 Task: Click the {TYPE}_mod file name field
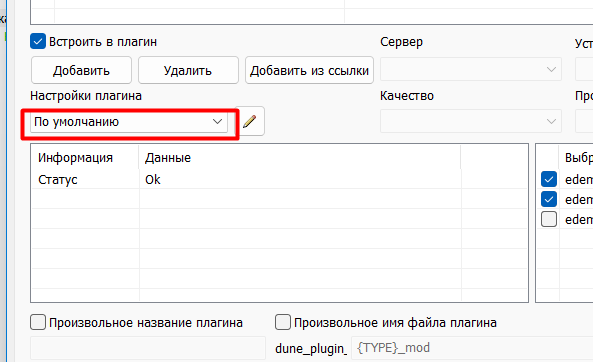[472, 348]
